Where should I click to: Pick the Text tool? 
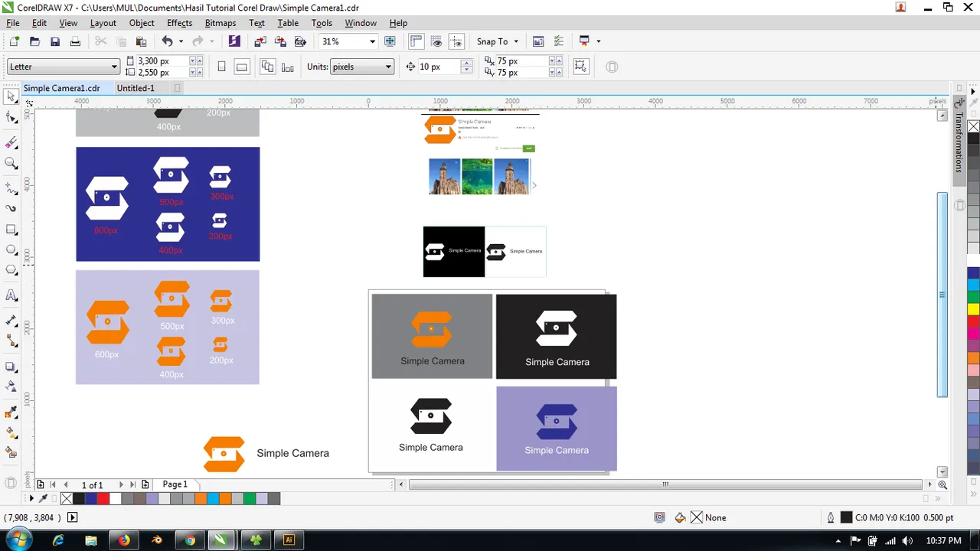point(11,295)
